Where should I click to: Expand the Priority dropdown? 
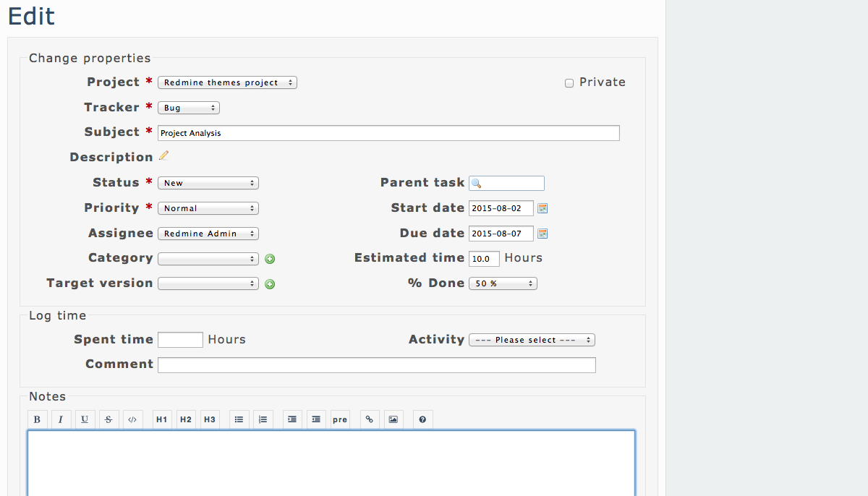(x=208, y=208)
